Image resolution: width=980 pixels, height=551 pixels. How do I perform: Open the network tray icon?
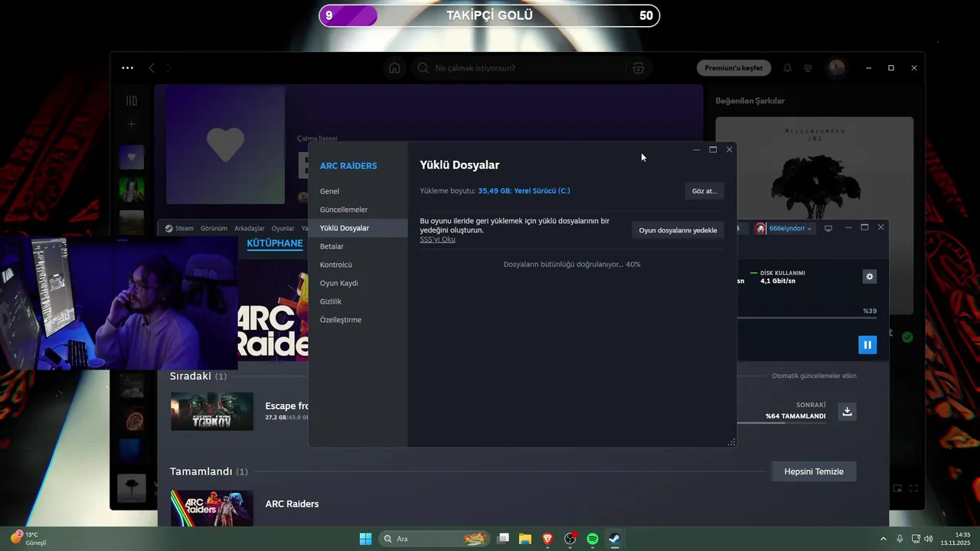(x=915, y=539)
